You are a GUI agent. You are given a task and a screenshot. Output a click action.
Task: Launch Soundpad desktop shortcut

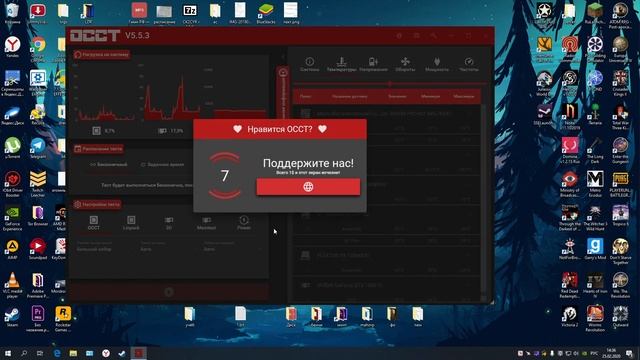coord(38,250)
